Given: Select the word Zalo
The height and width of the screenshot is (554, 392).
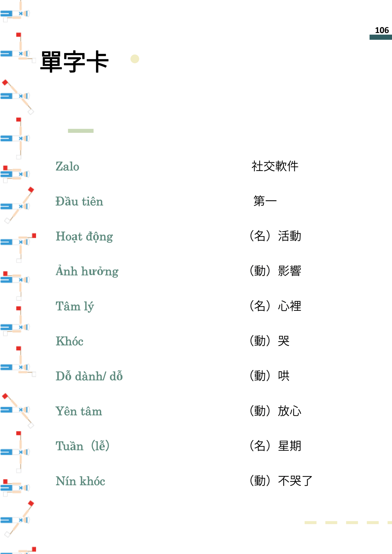Looking at the screenshot, I should coord(67,166).
